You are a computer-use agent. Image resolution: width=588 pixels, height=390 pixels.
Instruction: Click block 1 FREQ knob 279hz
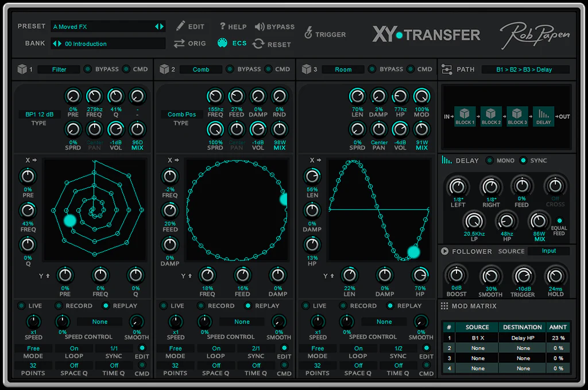(94, 97)
